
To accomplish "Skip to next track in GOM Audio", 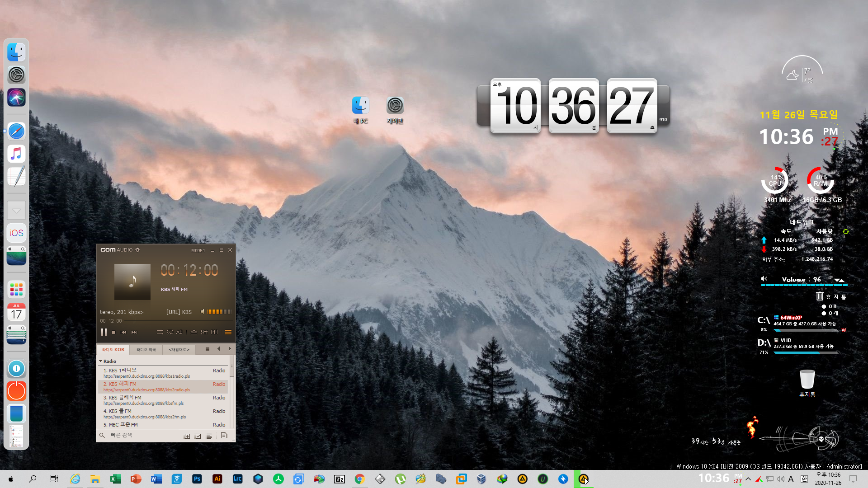I will 134,332.
